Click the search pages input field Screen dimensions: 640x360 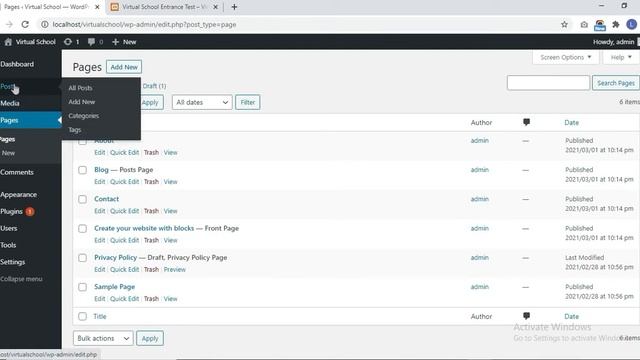click(548, 83)
